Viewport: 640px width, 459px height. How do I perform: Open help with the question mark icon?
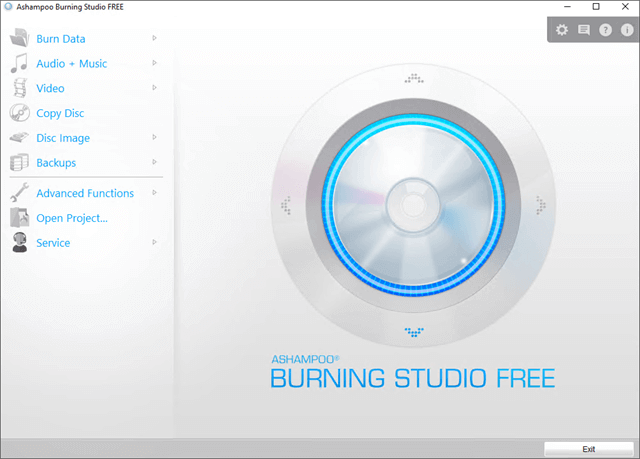605,30
